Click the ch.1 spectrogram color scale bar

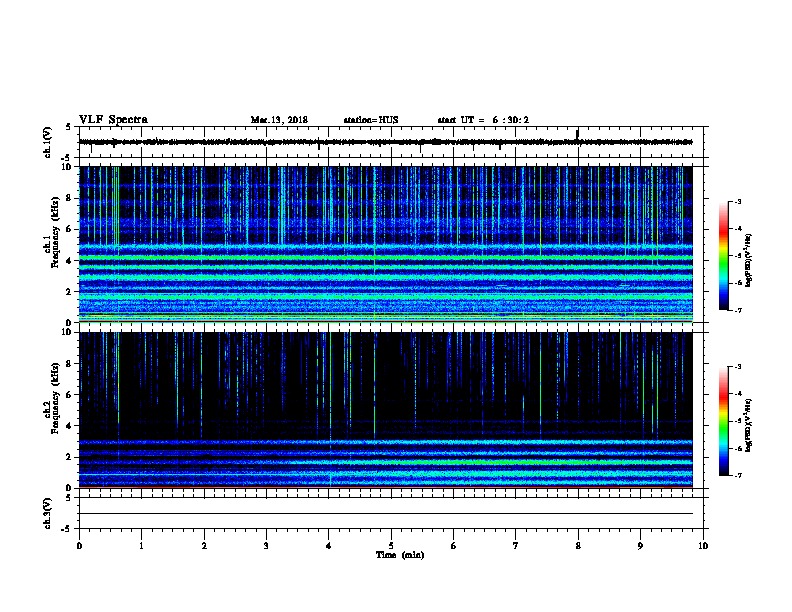coord(723,256)
